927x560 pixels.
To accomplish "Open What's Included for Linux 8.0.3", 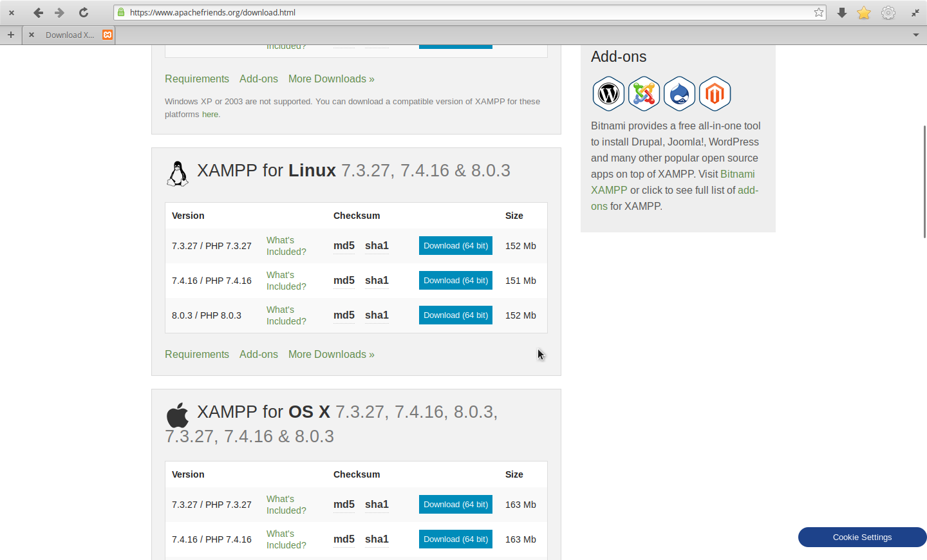I will 286,315.
